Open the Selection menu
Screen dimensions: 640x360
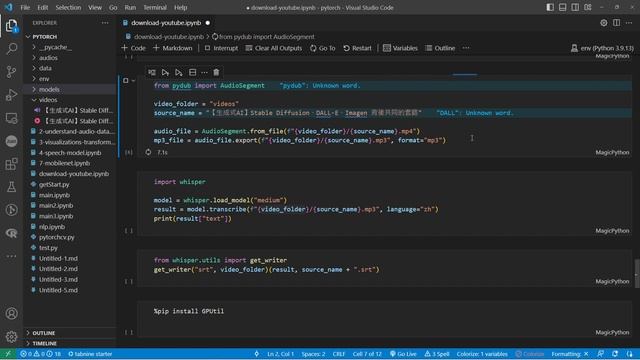tap(68, 7)
